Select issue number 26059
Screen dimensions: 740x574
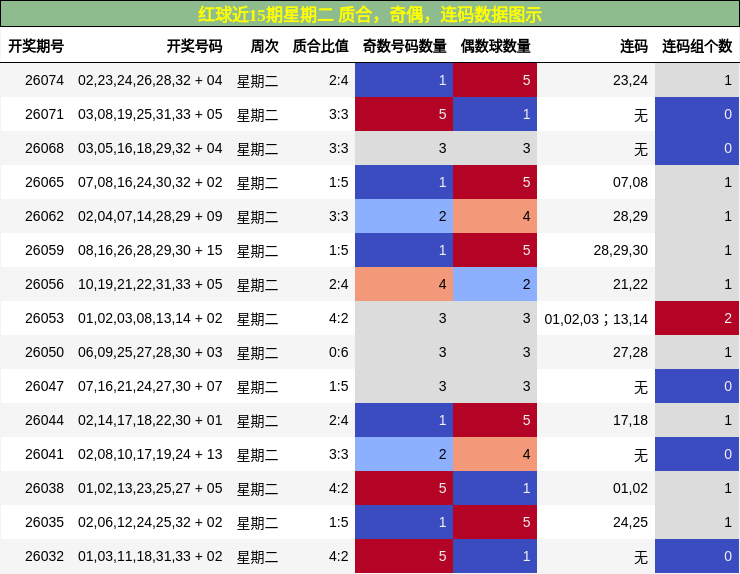pos(44,250)
